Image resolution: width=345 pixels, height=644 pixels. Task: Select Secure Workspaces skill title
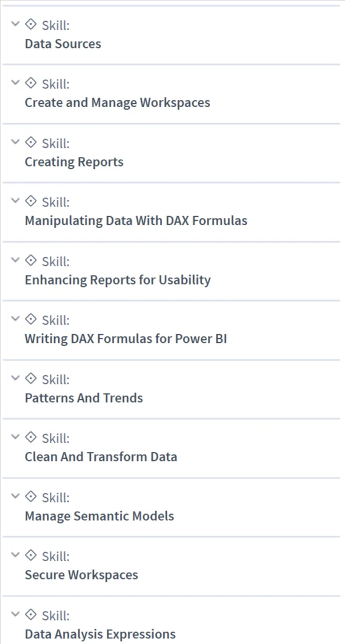tap(82, 575)
